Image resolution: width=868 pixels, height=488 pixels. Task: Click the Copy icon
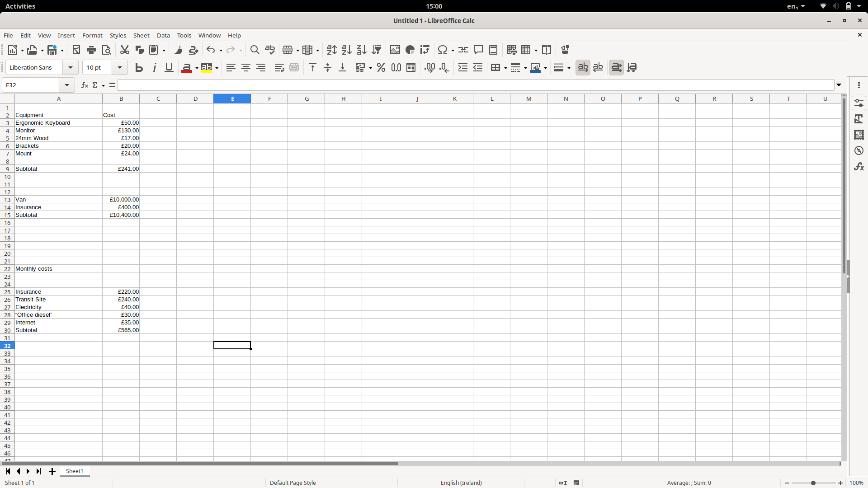click(140, 50)
